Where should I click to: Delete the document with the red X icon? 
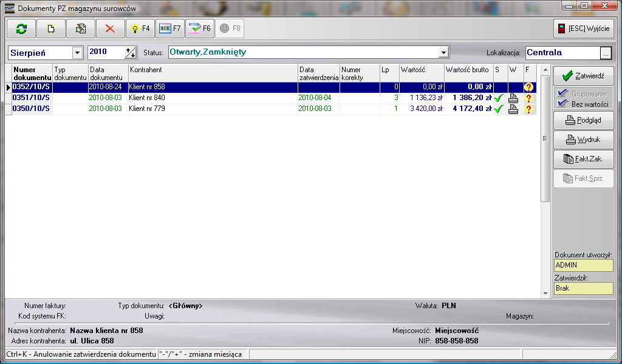tap(110, 29)
